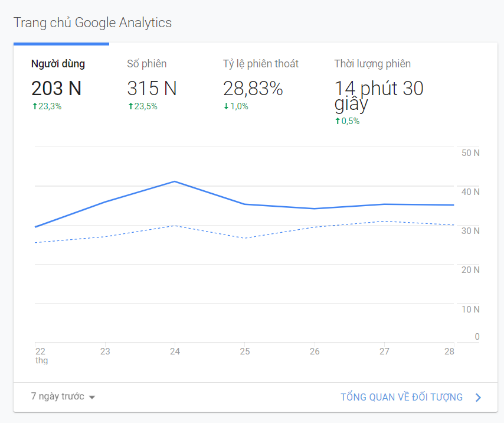The image size is (504, 423).
Task: Click the 315 N sessions figure
Action: pos(152,89)
